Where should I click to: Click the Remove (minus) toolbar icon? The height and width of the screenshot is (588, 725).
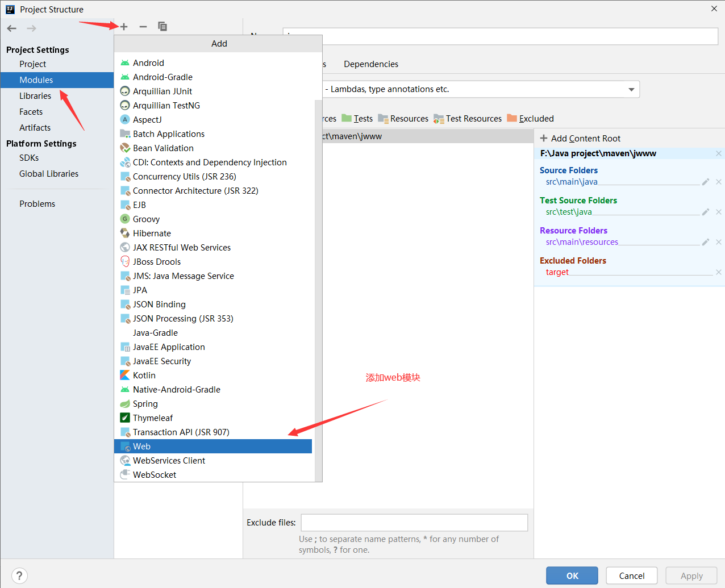(x=143, y=27)
